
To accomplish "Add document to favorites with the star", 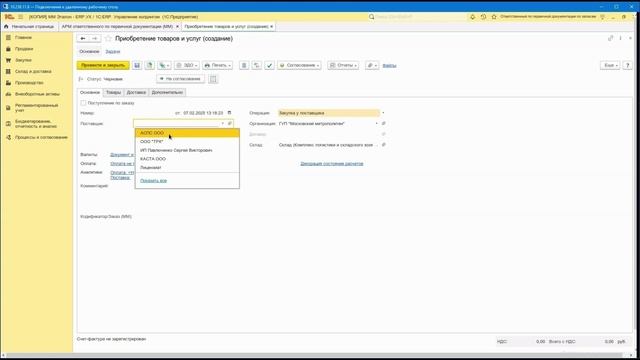I will [x=108, y=38].
